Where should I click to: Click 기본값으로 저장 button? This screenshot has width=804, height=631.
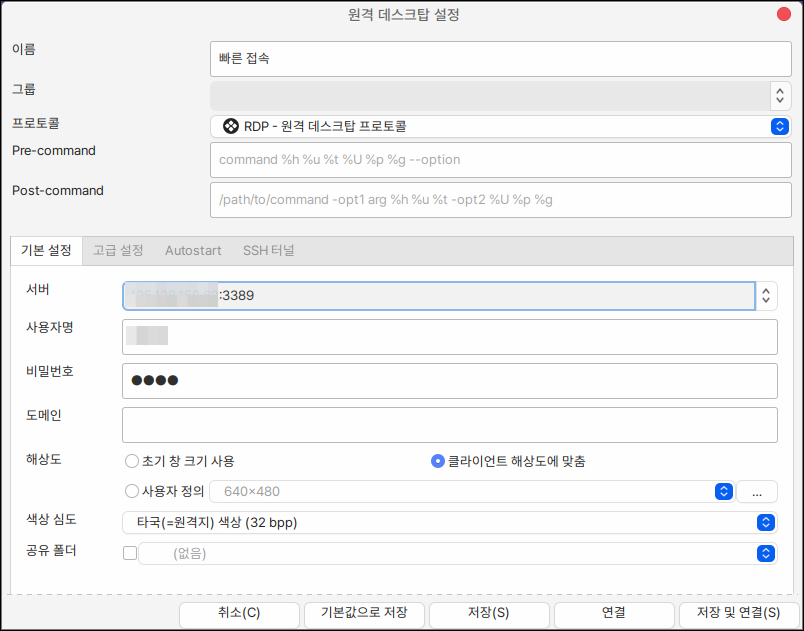[x=364, y=613]
